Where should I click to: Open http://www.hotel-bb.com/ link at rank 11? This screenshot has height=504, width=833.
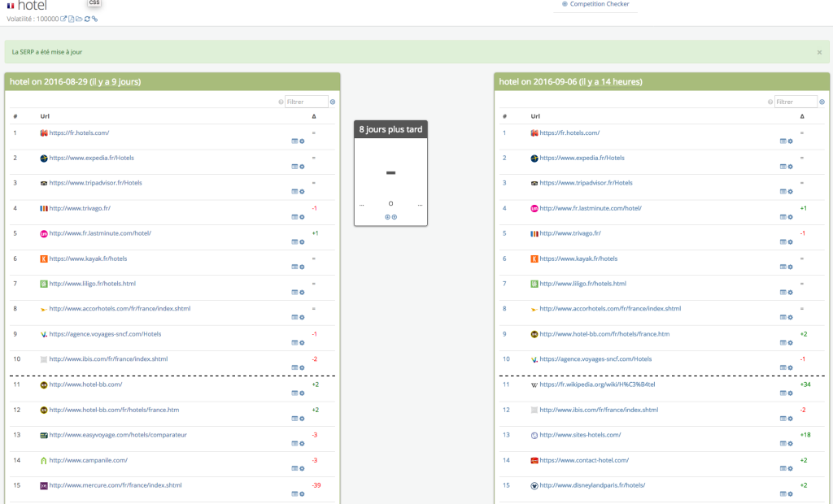coord(85,385)
